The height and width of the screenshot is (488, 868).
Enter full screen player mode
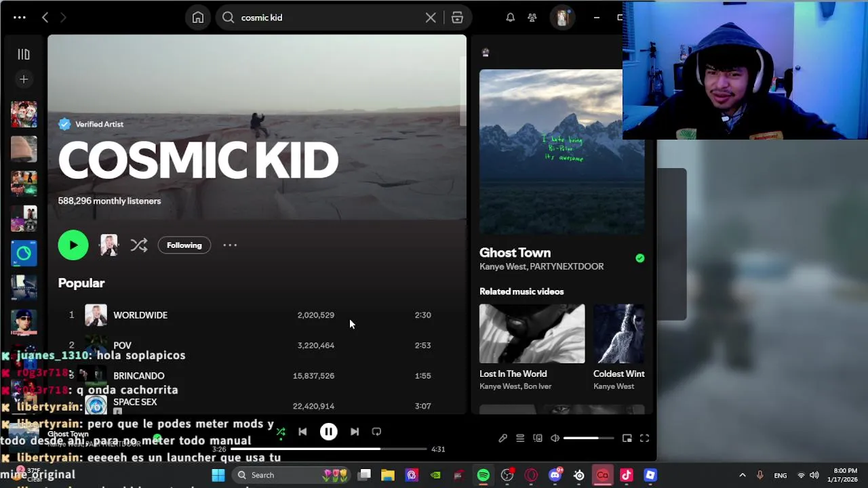(x=645, y=439)
